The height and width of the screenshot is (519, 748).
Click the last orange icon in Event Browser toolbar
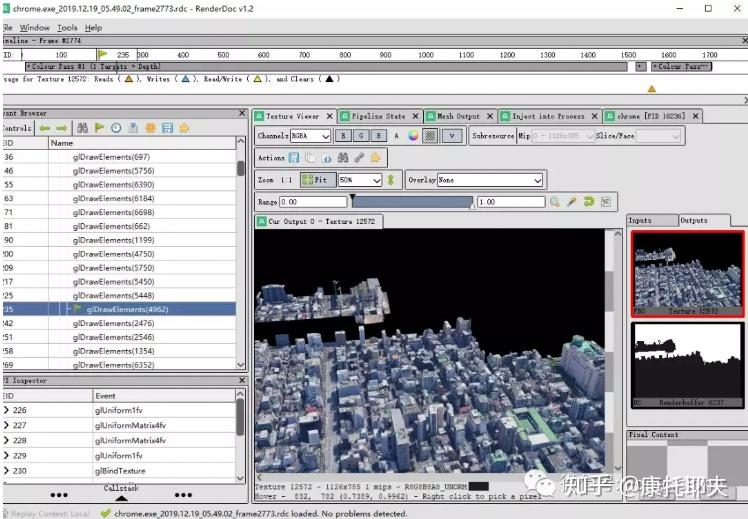184,128
